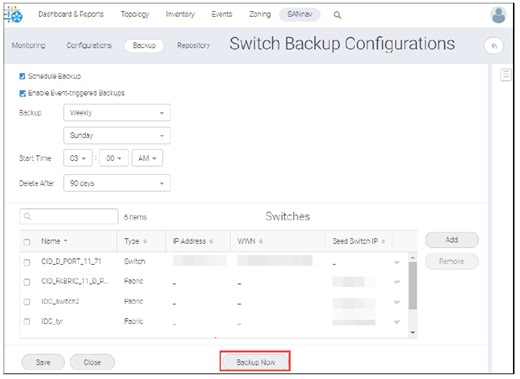The image size is (520, 379).
Task: Open the side panel list icon
Action: [x=506, y=74]
